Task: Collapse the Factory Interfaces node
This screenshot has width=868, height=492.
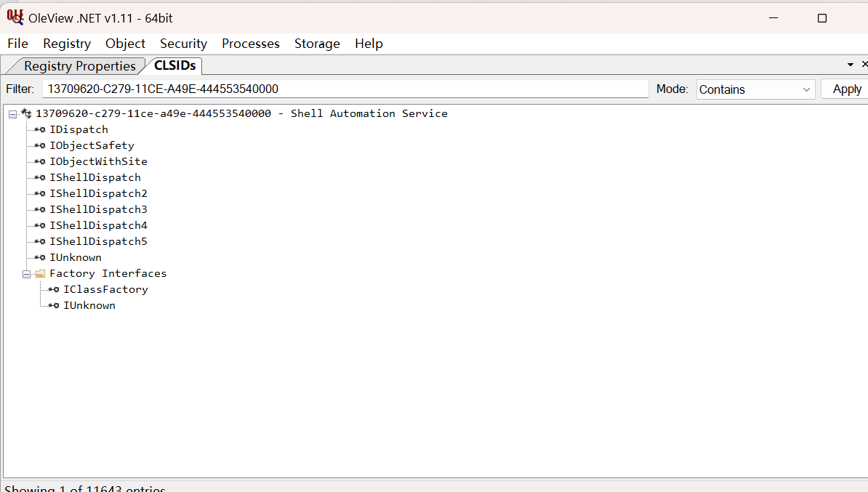Action: 26,274
